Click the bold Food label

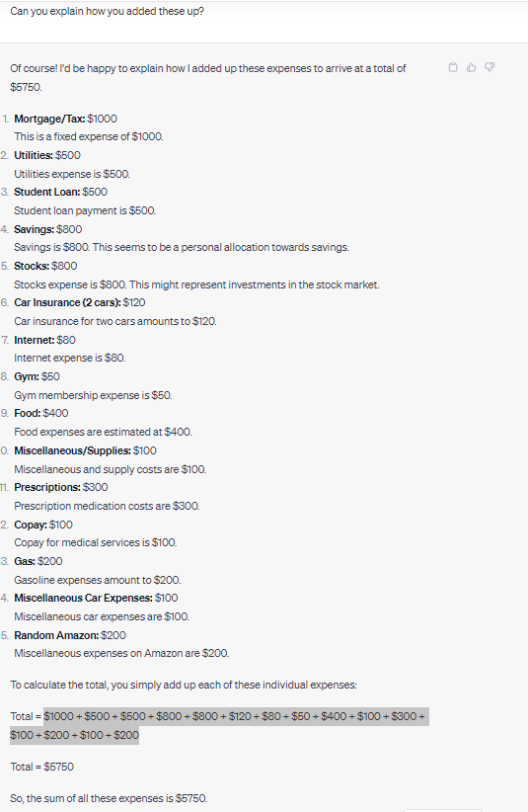click(28, 413)
